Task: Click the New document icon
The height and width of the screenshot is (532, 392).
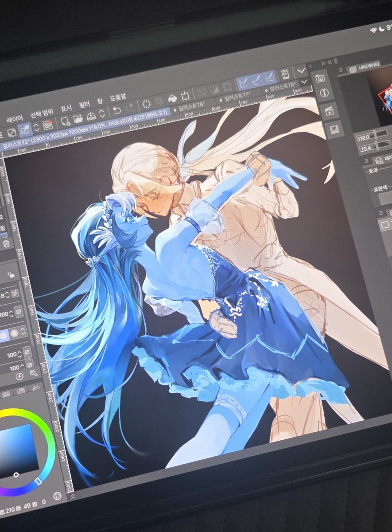Action: (x=65, y=121)
